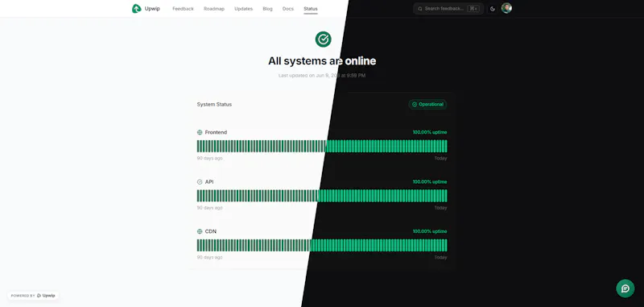The width and height of the screenshot is (644, 307).
Task: Open the chat widget button
Action: (625, 288)
